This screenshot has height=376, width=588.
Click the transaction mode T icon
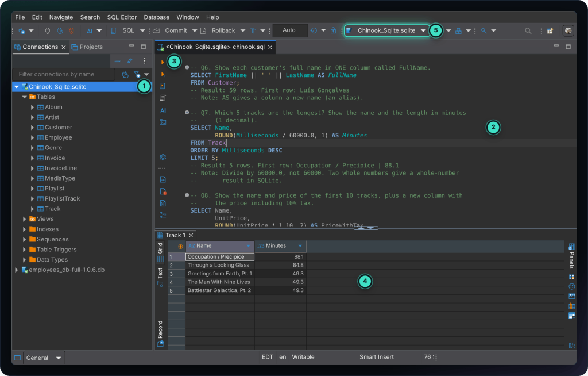(253, 31)
